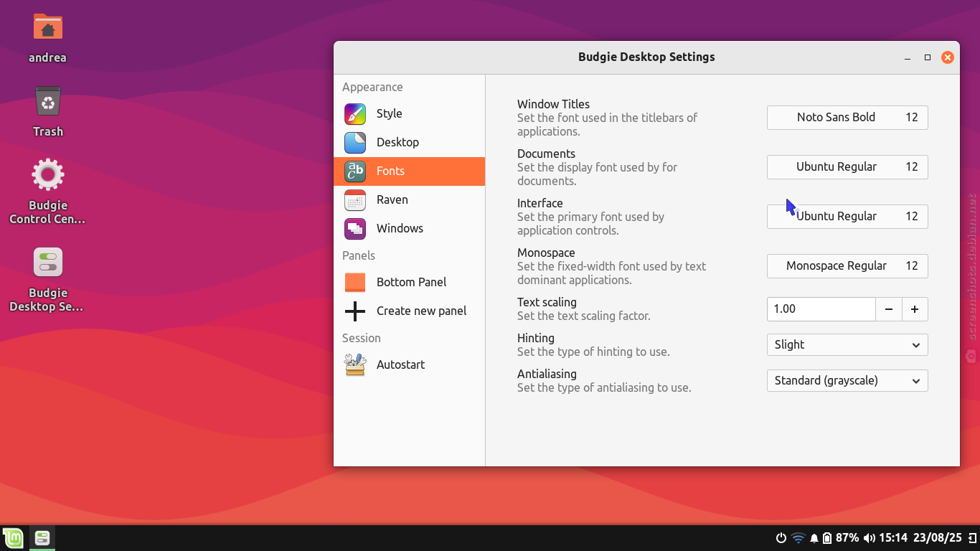Open the Trash desktop icon
This screenshot has width=980, height=551.
[x=48, y=101]
